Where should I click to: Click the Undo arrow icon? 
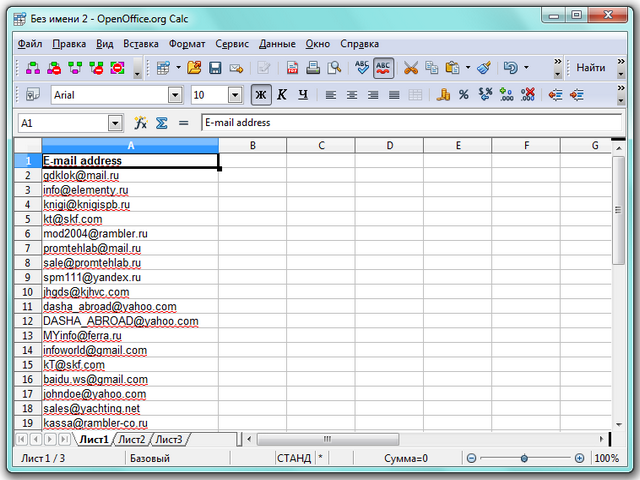click(511, 68)
